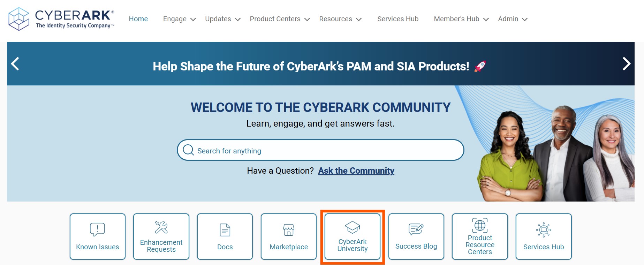Screen dimensions: 644x265
Task: Expand the Resources chevron arrow
Action: coord(359,20)
